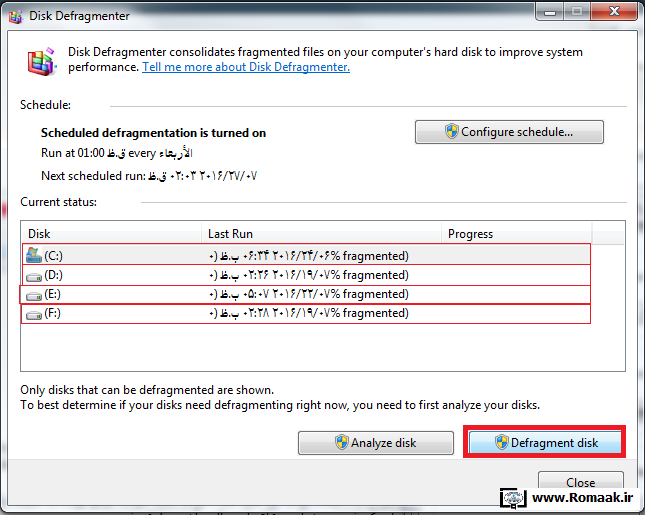Select the (F:) disk label
This screenshot has height=515, width=645.
(52, 313)
